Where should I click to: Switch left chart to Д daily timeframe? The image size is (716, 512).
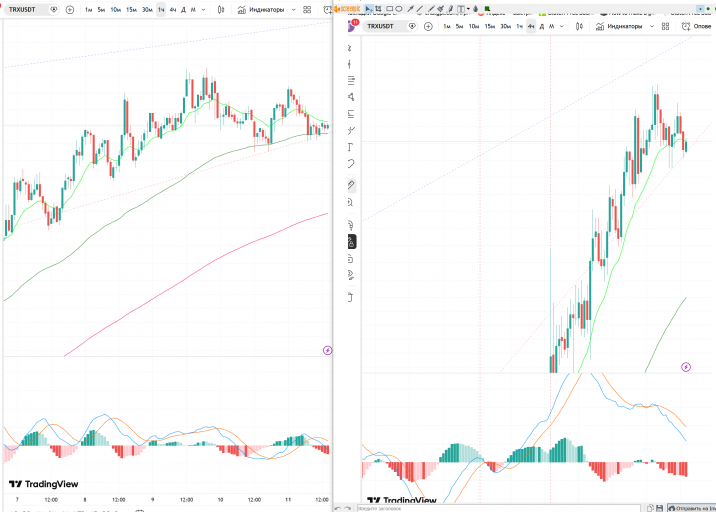[x=183, y=10]
